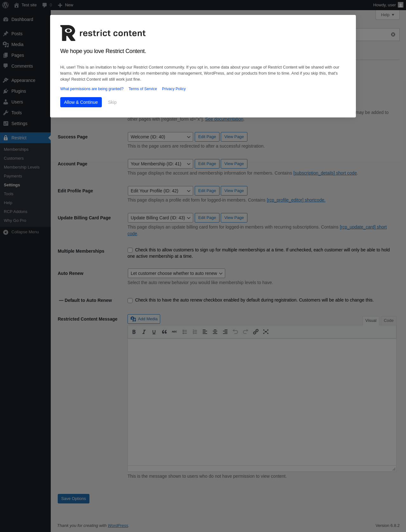Click Save Options button

tap(74, 499)
